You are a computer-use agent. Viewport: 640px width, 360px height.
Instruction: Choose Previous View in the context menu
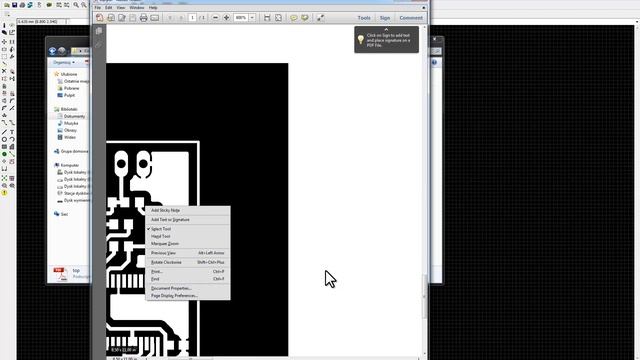coord(188,253)
